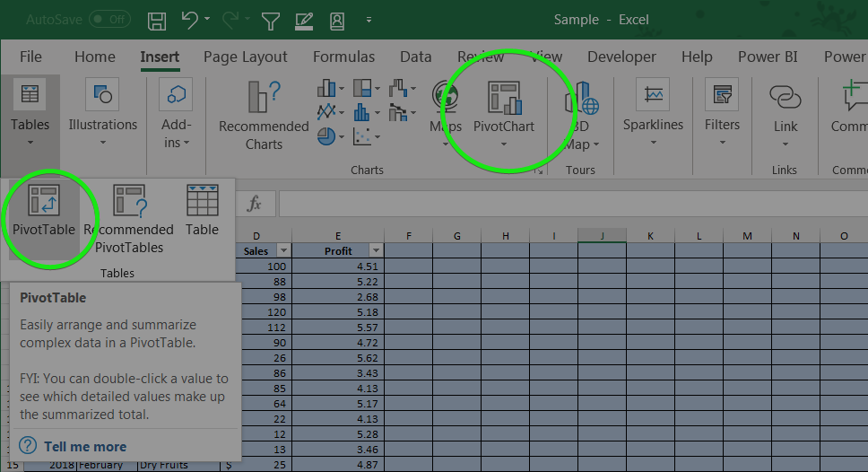Click Profit cell with value 5.62

(338, 358)
